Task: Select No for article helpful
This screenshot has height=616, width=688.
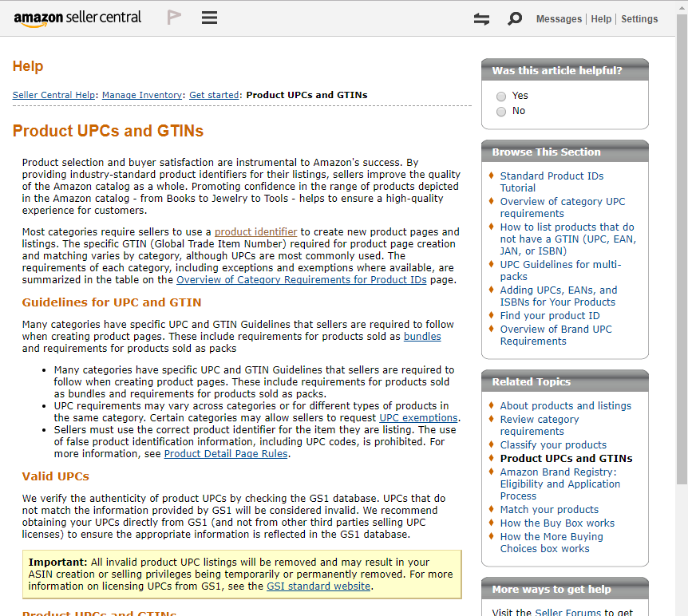Action: point(501,112)
